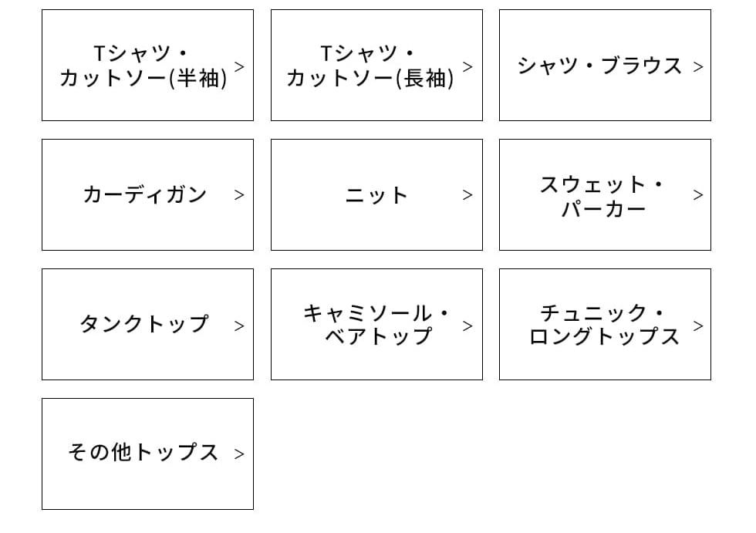Select the シャツ・ブラウス category

pos(599,66)
